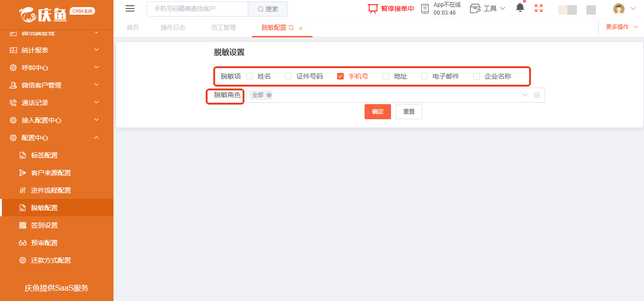Remove the 全部 tag from role selector
The image size is (644, 301).
[x=269, y=95]
